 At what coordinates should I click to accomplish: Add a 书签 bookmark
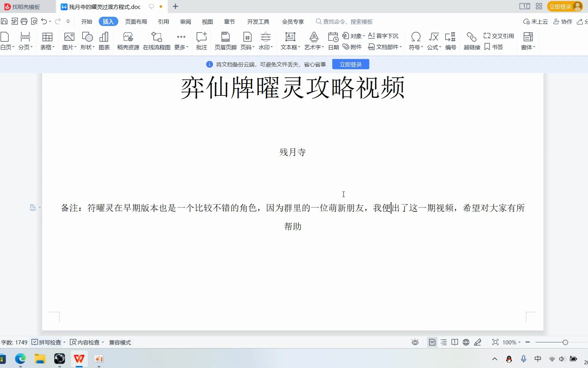(x=493, y=47)
